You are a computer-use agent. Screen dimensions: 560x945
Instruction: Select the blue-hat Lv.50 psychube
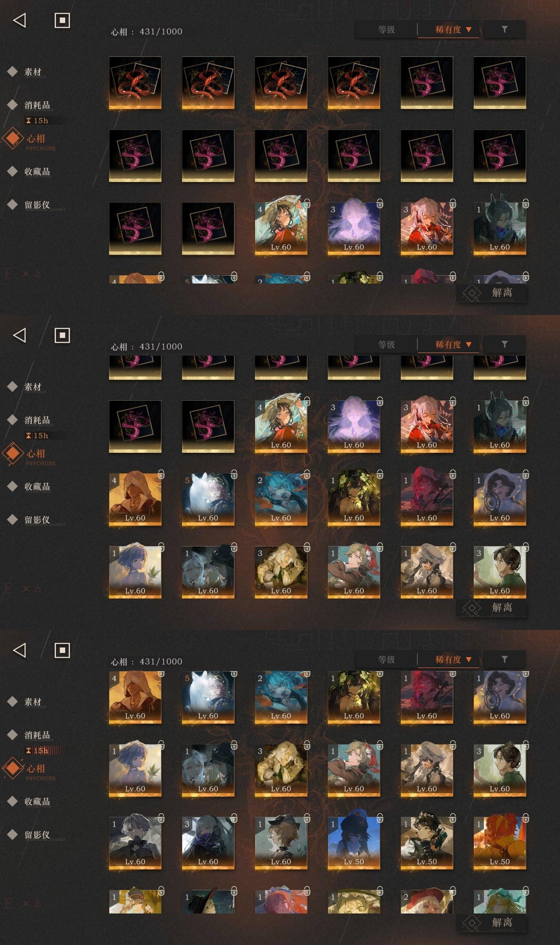click(x=354, y=843)
